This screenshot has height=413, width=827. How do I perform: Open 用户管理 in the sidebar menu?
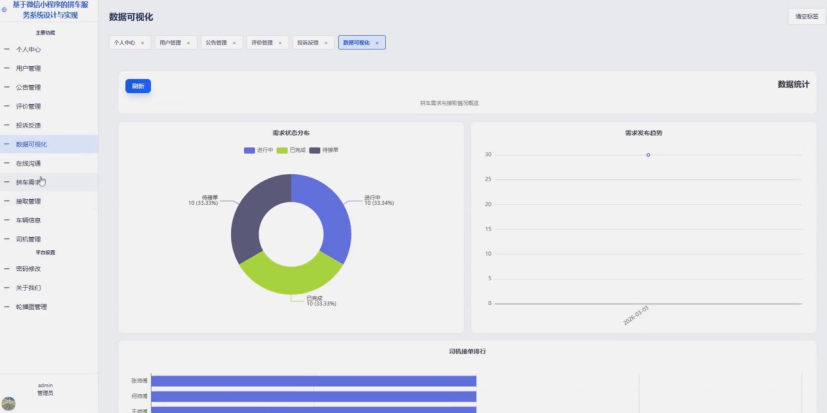pyautogui.click(x=49, y=69)
